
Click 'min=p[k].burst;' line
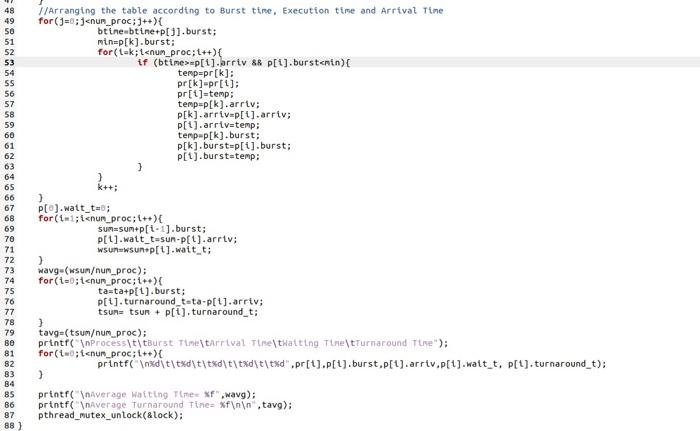click(x=136, y=42)
